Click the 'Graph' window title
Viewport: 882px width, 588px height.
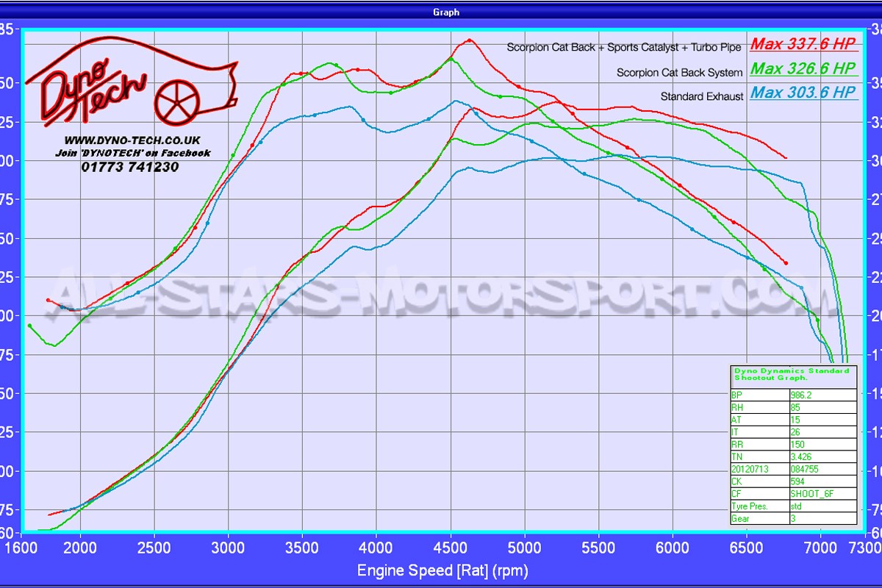446,12
